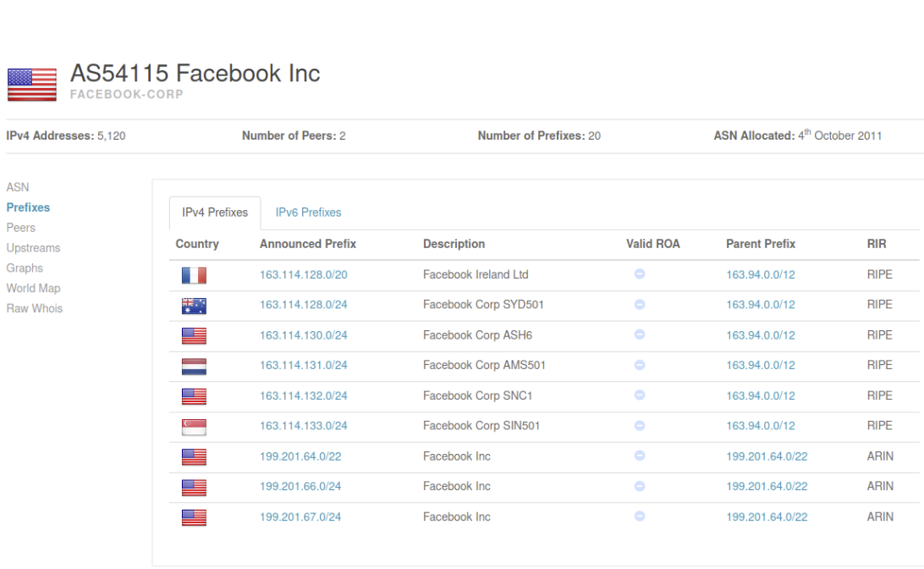
Task: Open Graphs from the sidebar
Action: pos(25,268)
